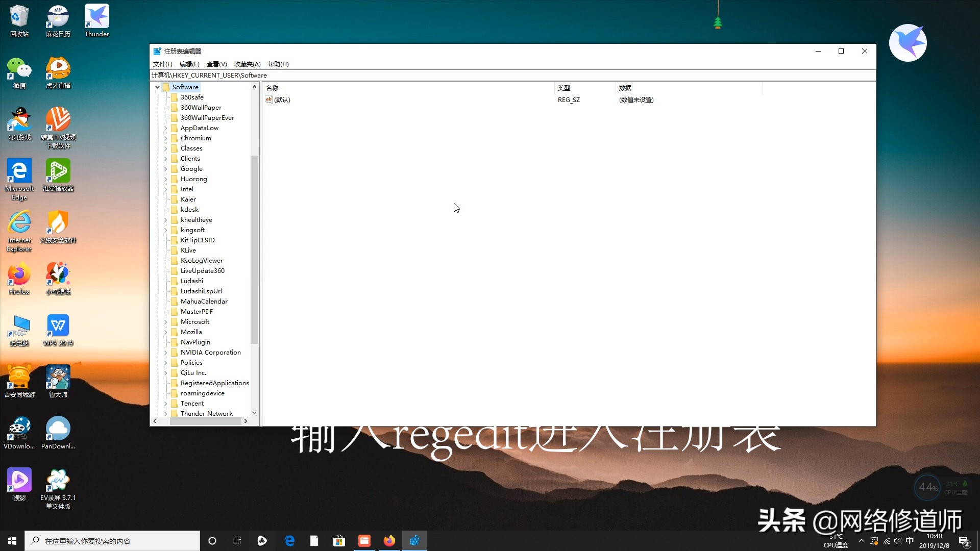
Task: Launch Microsoft Edge from the desktop
Action: [19, 171]
